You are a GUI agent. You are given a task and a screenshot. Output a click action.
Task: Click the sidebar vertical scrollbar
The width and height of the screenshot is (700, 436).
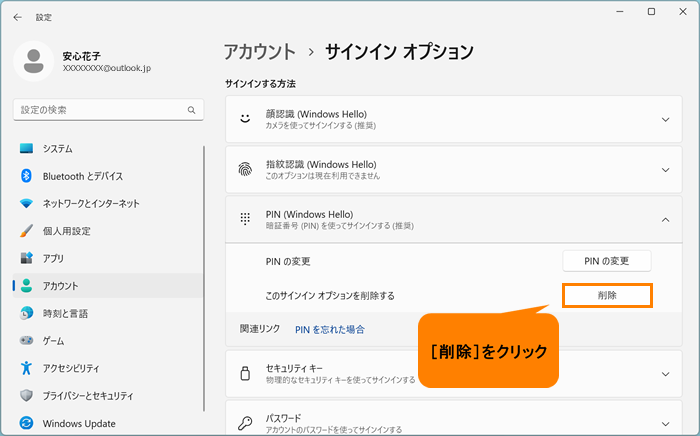pos(204,278)
